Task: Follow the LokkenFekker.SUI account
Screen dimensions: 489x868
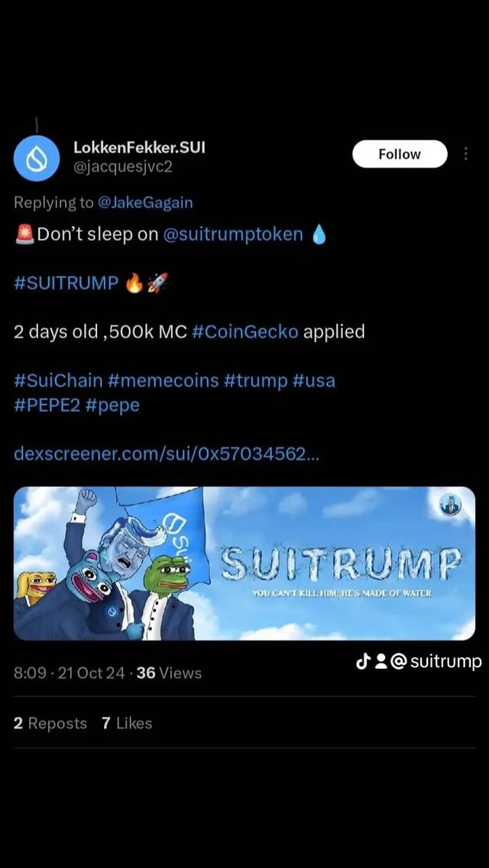Action: coord(400,154)
